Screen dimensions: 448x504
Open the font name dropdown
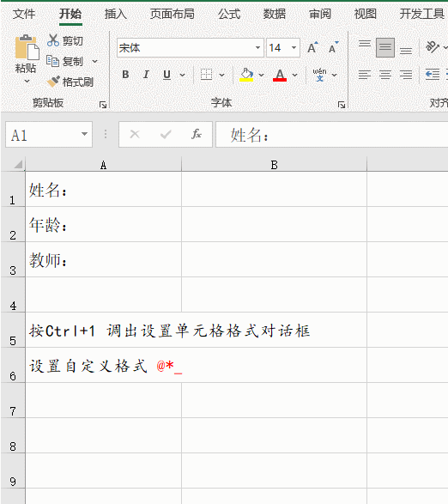(257, 47)
